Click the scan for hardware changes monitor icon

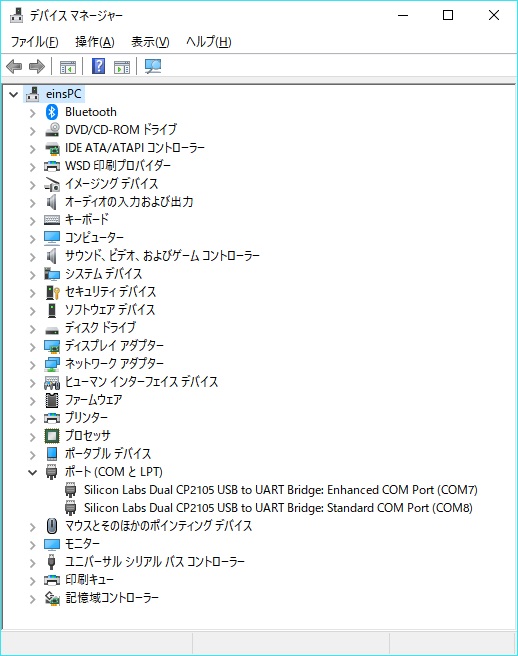pyautogui.click(x=153, y=66)
